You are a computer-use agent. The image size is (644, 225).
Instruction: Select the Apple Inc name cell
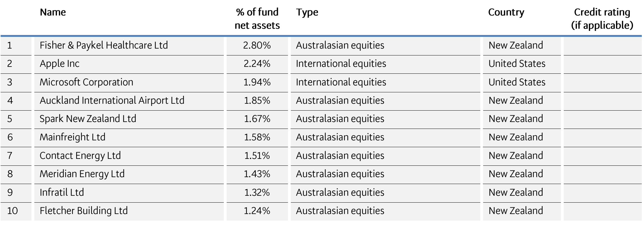click(59, 64)
